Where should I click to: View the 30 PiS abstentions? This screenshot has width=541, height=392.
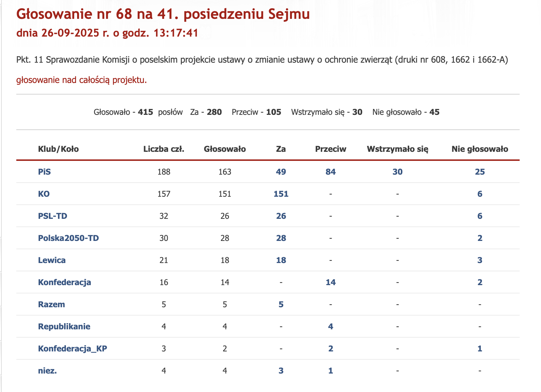(x=398, y=172)
